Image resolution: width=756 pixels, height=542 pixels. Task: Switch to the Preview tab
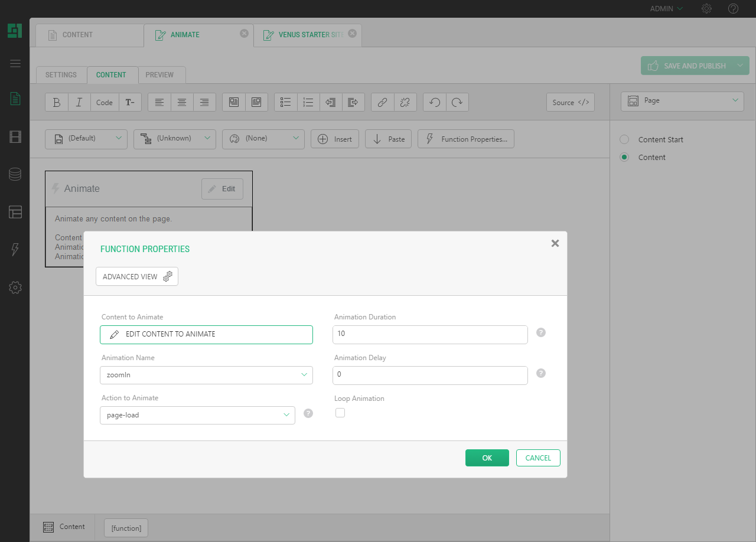tap(159, 75)
